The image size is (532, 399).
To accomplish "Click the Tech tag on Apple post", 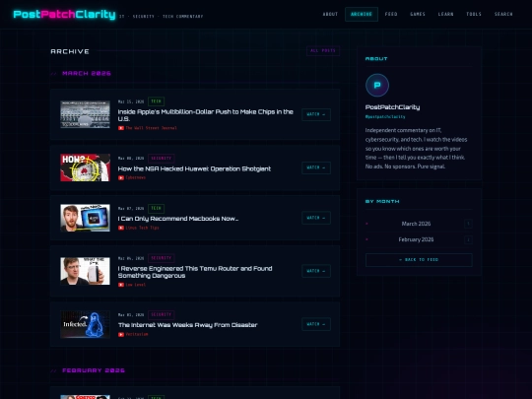I will coord(156,101).
